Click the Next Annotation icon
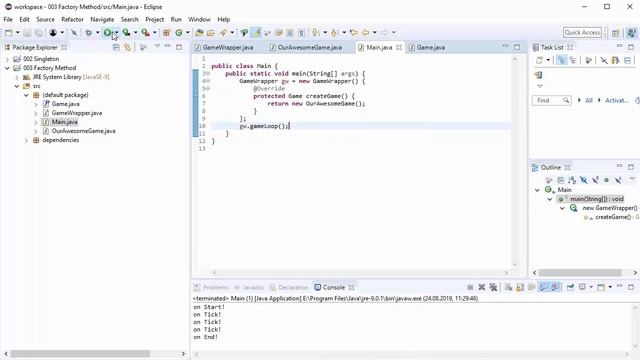 pyautogui.click(x=316, y=33)
